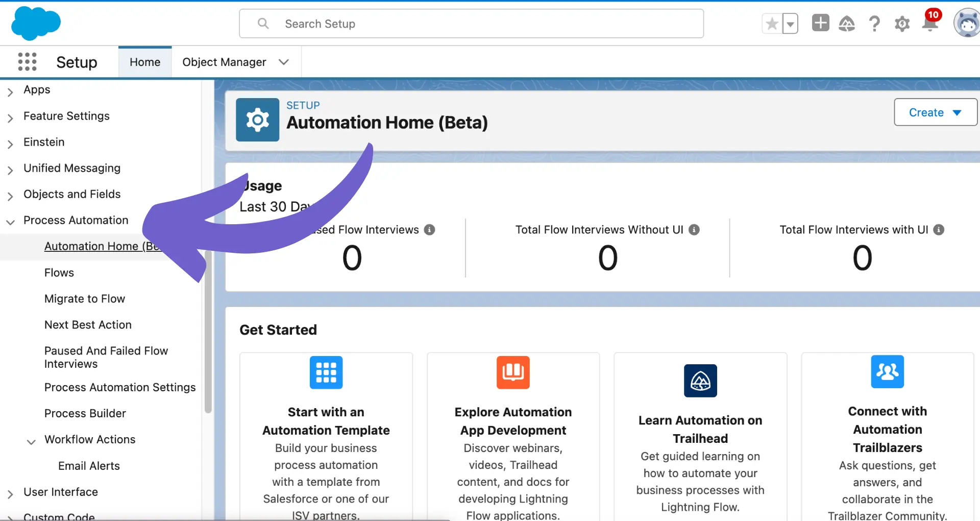This screenshot has width=980, height=521.
Task: View notifications bell with 10 badge
Action: [931, 21]
